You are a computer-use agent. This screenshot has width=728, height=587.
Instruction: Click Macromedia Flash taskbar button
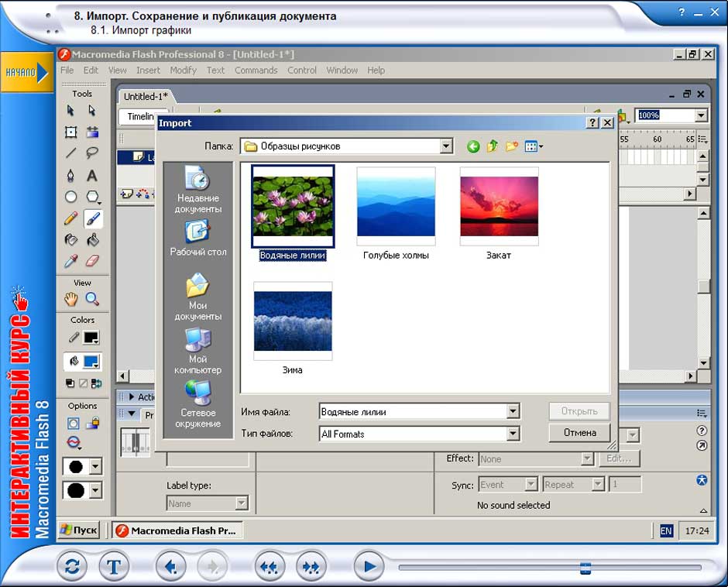coord(177,530)
